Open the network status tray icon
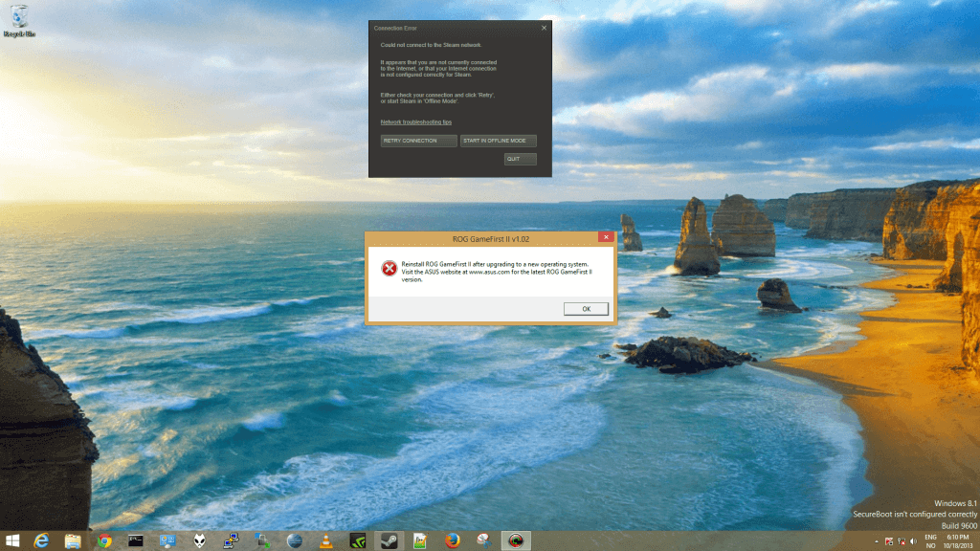Screen dimensions: 980x551 [x=901, y=541]
